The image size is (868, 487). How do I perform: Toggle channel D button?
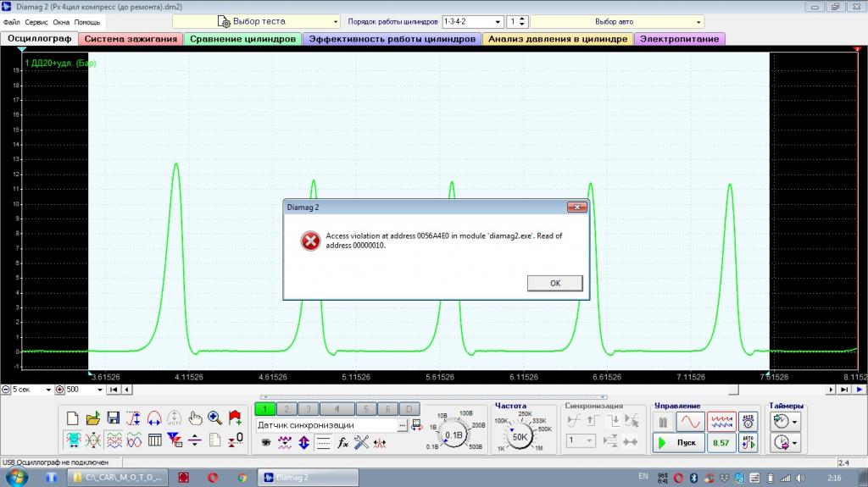point(409,409)
